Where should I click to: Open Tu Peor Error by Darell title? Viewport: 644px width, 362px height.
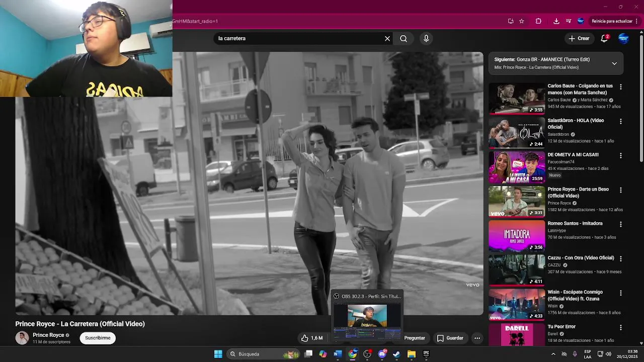pos(561,326)
